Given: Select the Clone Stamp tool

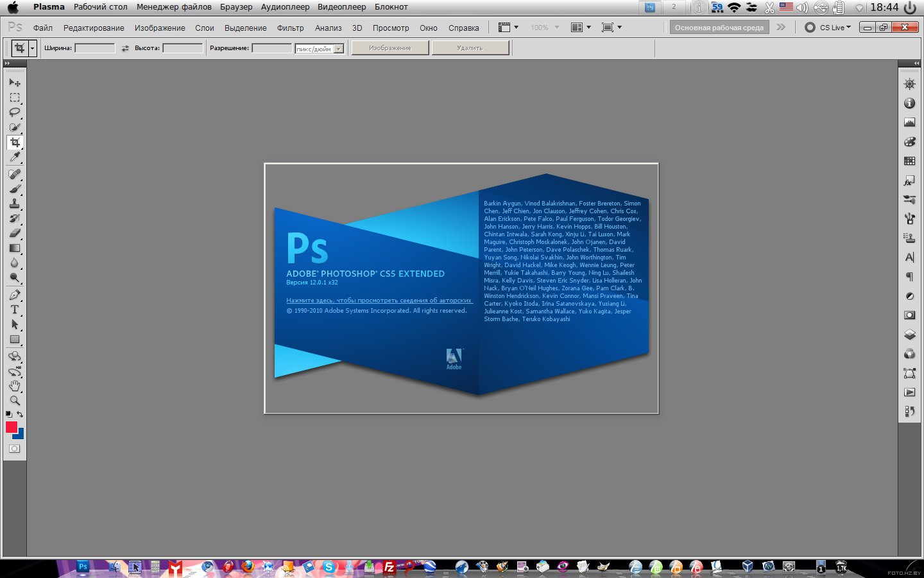Looking at the screenshot, I should click(x=15, y=204).
